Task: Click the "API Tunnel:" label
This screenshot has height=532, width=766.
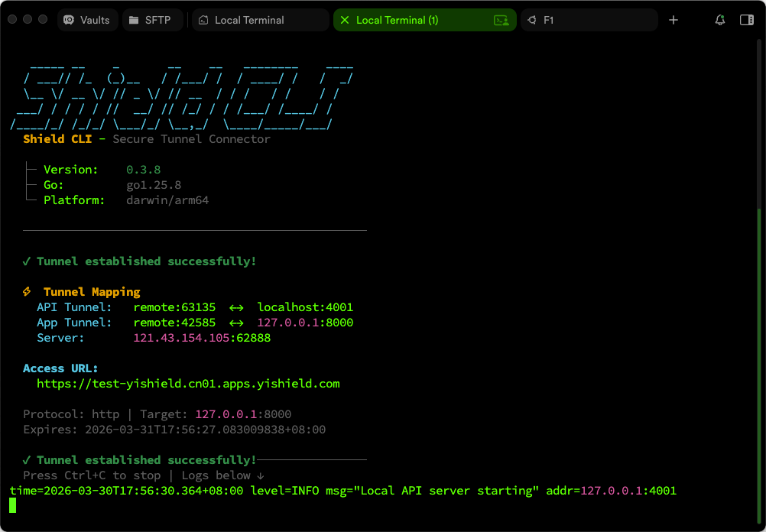Action: point(74,308)
